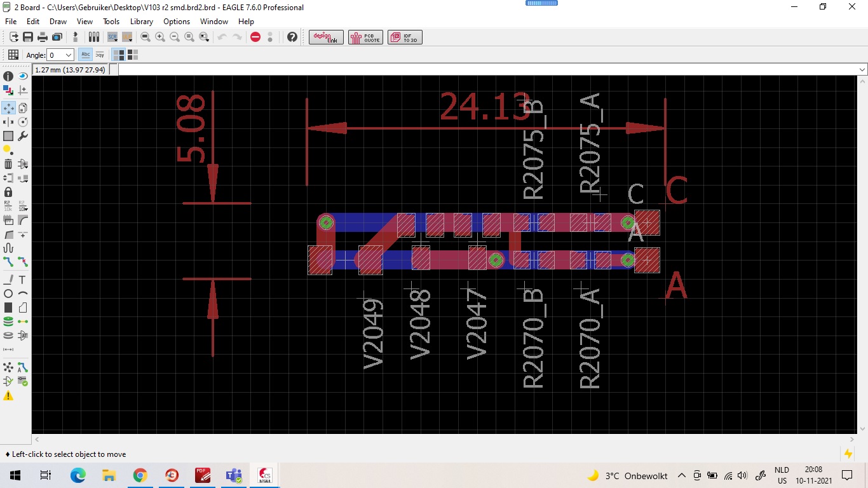
Task: Select the Via tool
Action: coord(8,322)
